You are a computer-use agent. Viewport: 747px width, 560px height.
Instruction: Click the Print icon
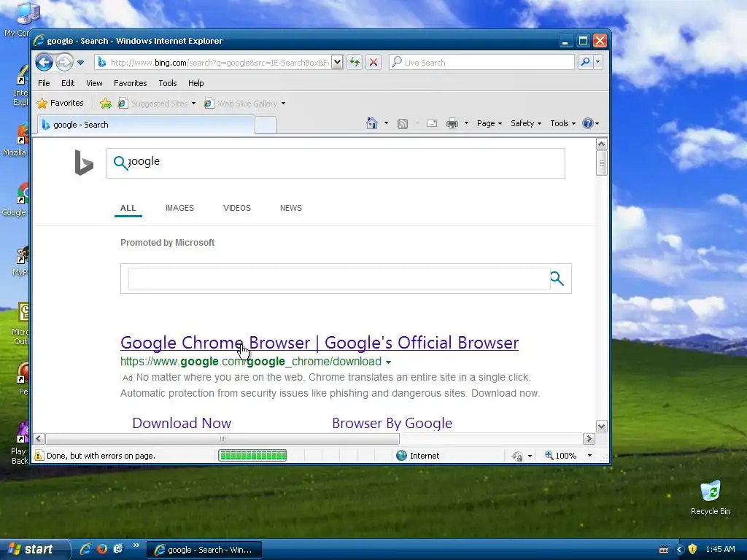452,123
